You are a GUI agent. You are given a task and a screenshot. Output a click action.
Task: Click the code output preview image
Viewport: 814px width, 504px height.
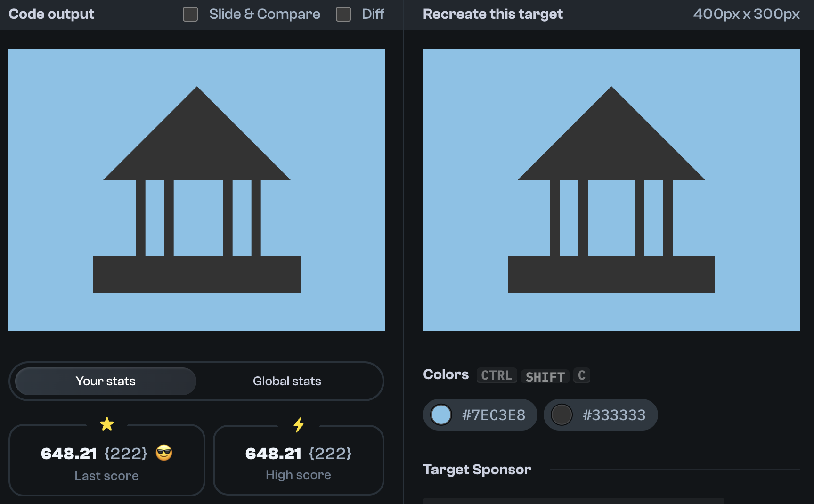pos(197,190)
